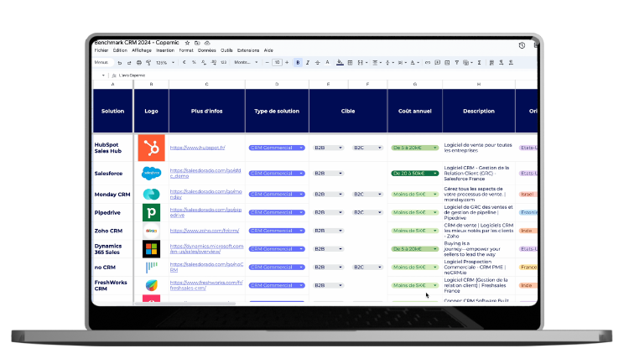Open the Monte... font family dropdown
Viewport: 629px width, 364px height.
pos(246,63)
